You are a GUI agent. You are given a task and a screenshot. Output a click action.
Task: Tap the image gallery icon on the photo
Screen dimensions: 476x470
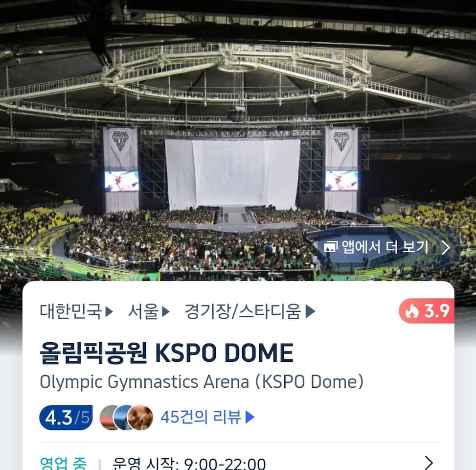click(x=331, y=247)
